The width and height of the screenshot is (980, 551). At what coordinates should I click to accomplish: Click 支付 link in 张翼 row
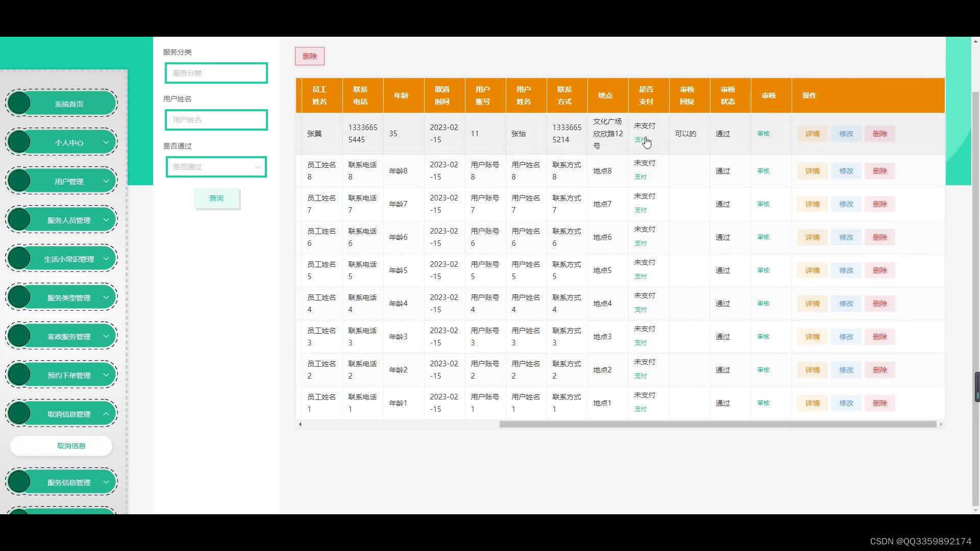(640, 140)
